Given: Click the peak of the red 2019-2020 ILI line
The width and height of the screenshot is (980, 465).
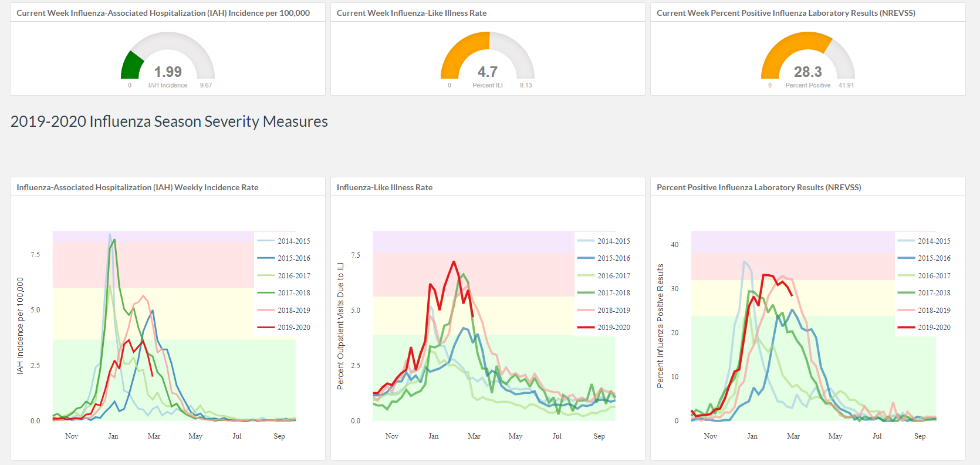Looking at the screenshot, I should 454,262.
